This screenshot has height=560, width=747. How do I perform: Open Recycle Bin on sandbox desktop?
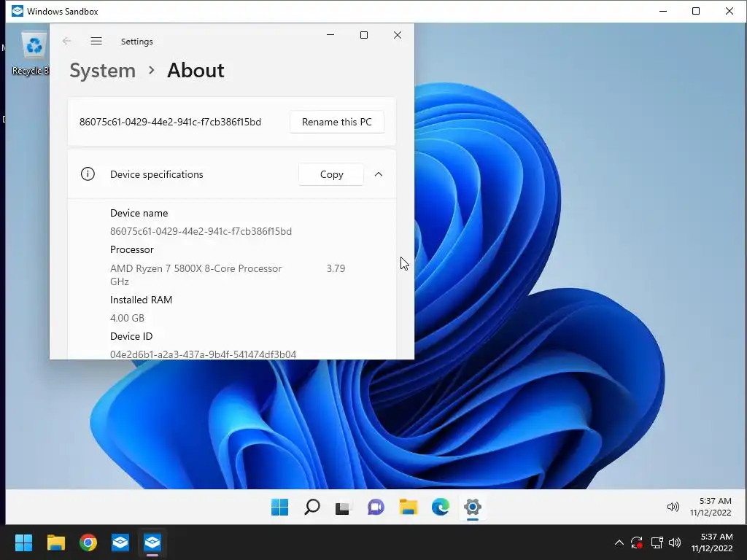click(34, 53)
